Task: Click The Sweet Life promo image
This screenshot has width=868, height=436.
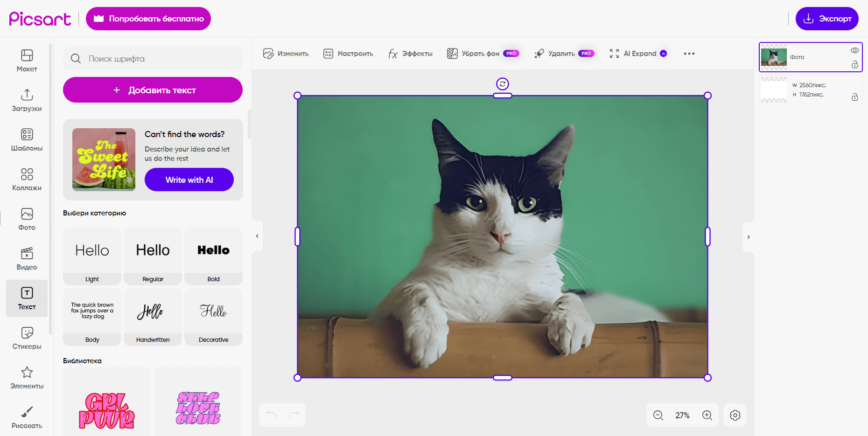Action: point(104,159)
